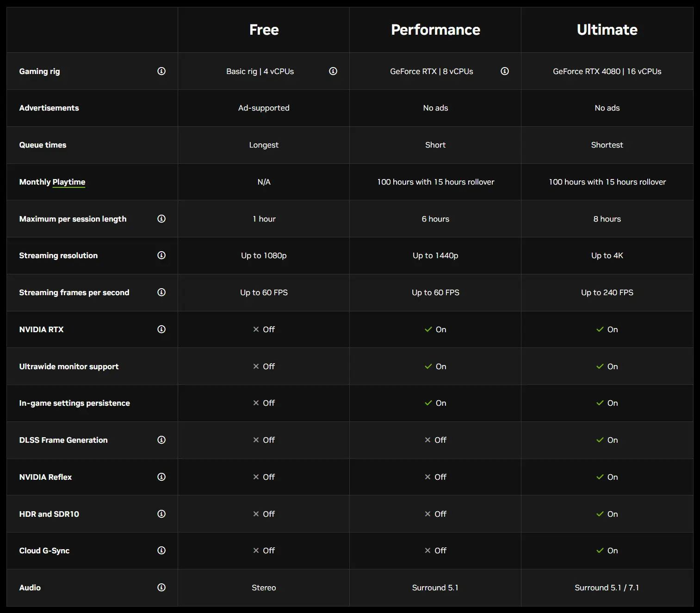Show Audio row info icon
The width and height of the screenshot is (700, 613).
tap(161, 587)
